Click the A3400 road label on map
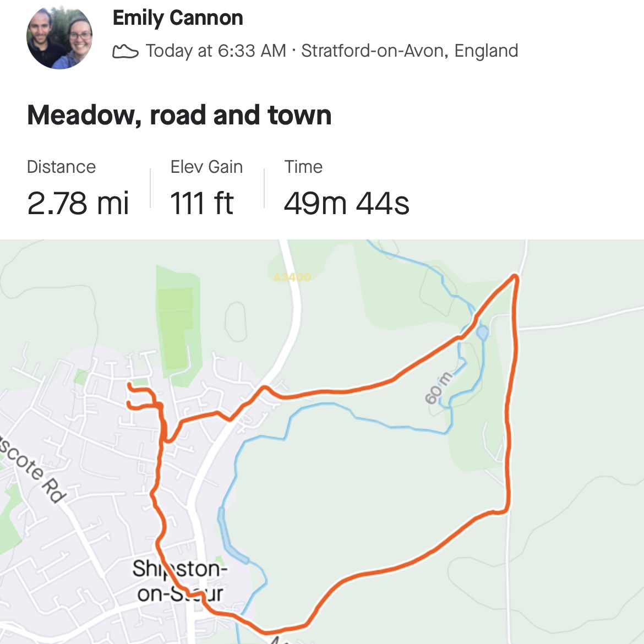The image size is (644, 644). tap(292, 277)
